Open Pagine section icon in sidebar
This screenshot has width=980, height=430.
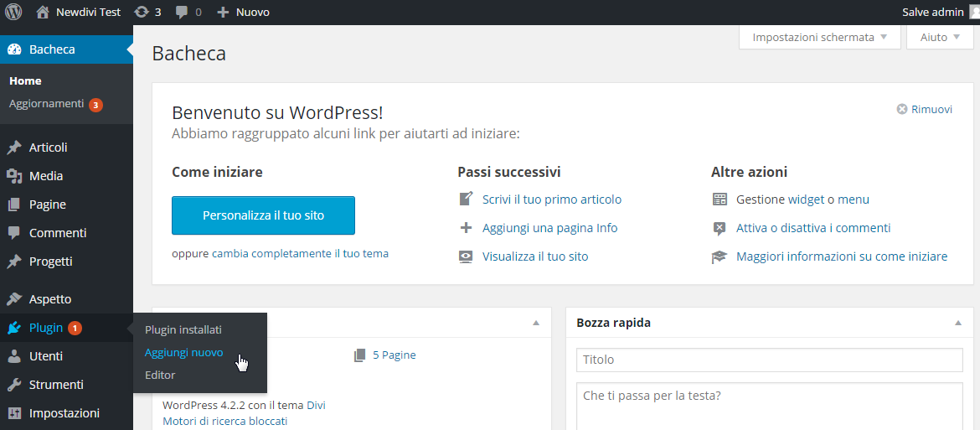[x=14, y=205]
